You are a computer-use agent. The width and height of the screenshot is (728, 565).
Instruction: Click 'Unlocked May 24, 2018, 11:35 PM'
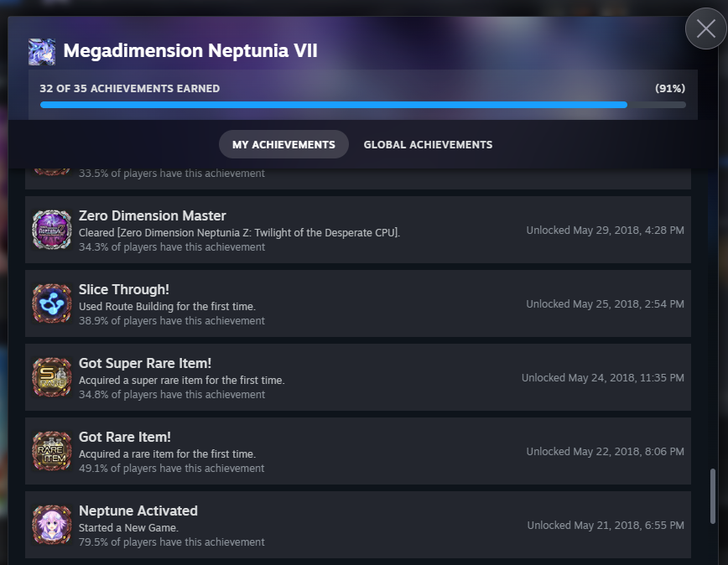coord(603,377)
